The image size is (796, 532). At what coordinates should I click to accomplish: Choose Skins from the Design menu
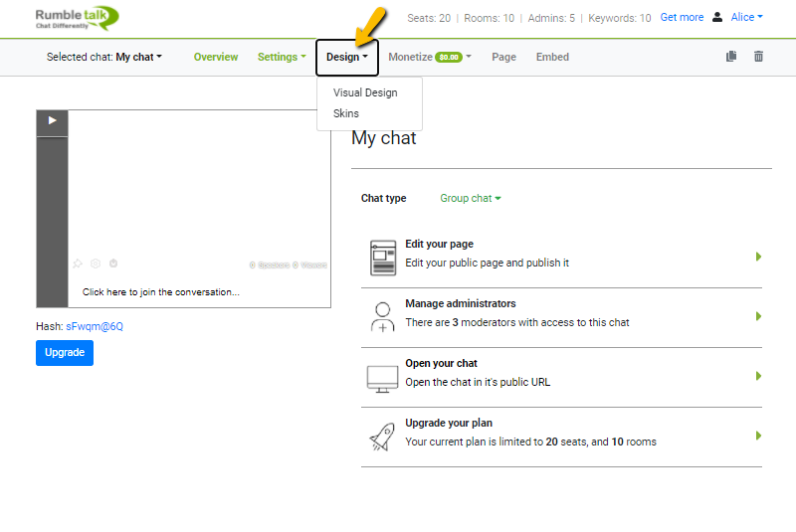[346, 113]
